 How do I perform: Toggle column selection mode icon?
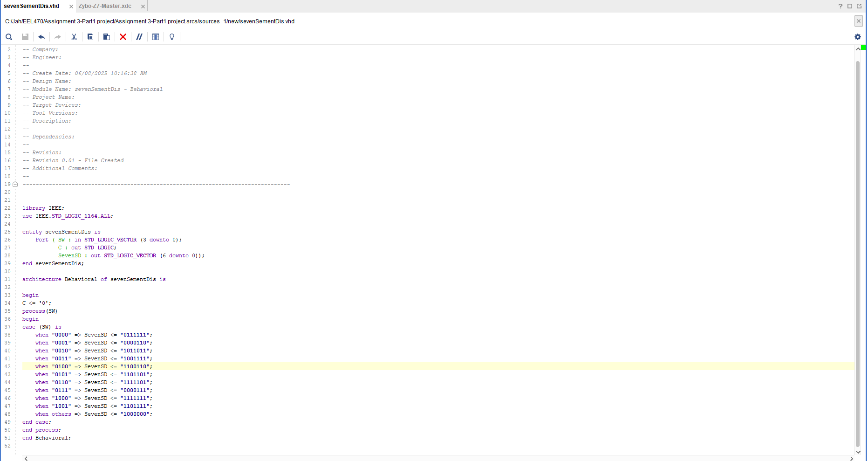(x=156, y=37)
